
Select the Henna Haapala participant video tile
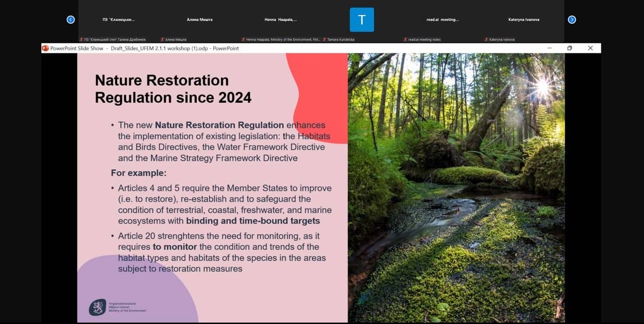point(281,20)
